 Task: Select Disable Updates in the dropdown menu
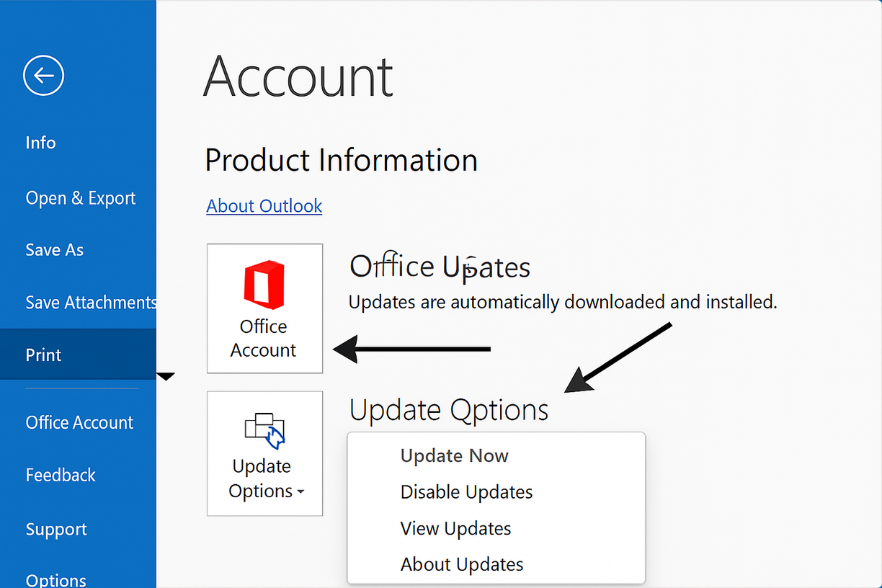pyautogui.click(x=466, y=492)
